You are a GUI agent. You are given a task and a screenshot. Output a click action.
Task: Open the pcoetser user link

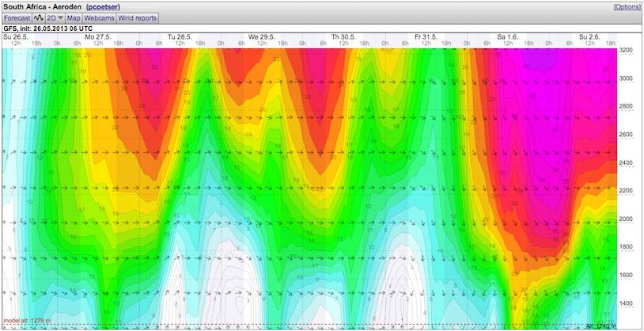coord(103,7)
